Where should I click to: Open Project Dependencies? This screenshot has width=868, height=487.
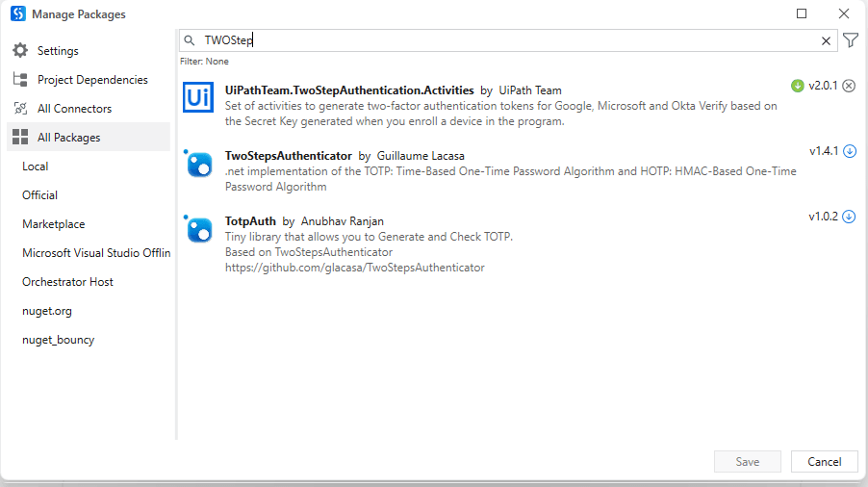point(92,80)
